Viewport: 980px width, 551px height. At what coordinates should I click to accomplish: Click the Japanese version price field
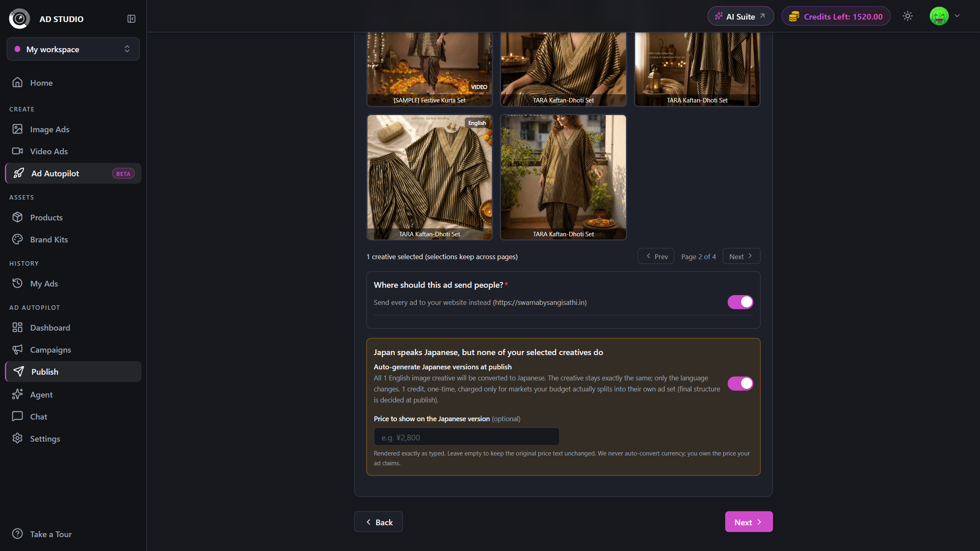[x=466, y=437]
